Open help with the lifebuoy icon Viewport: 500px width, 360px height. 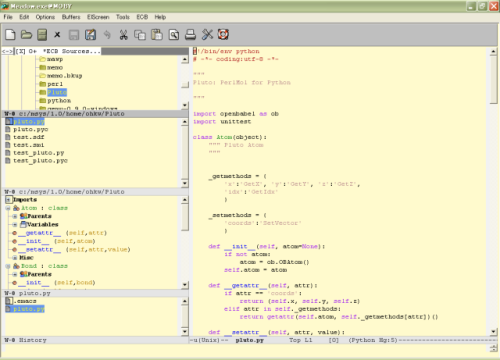[x=223, y=34]
